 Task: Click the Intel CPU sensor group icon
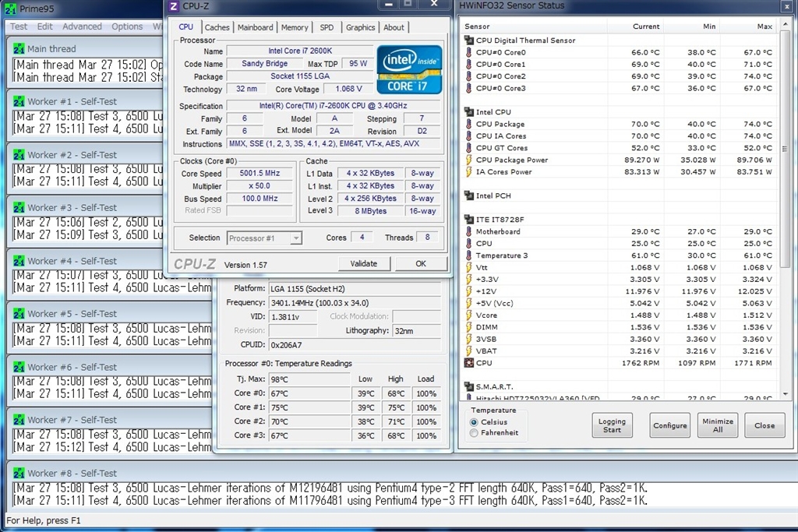(468, 112)
